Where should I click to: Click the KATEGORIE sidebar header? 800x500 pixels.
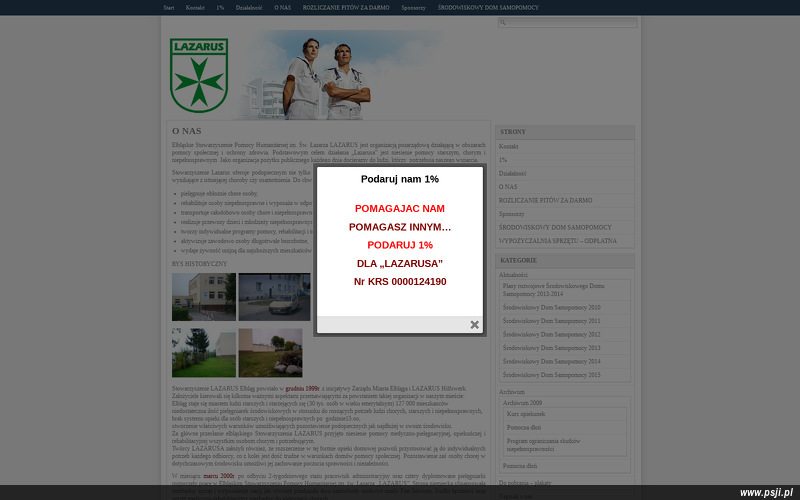(565, 261)
